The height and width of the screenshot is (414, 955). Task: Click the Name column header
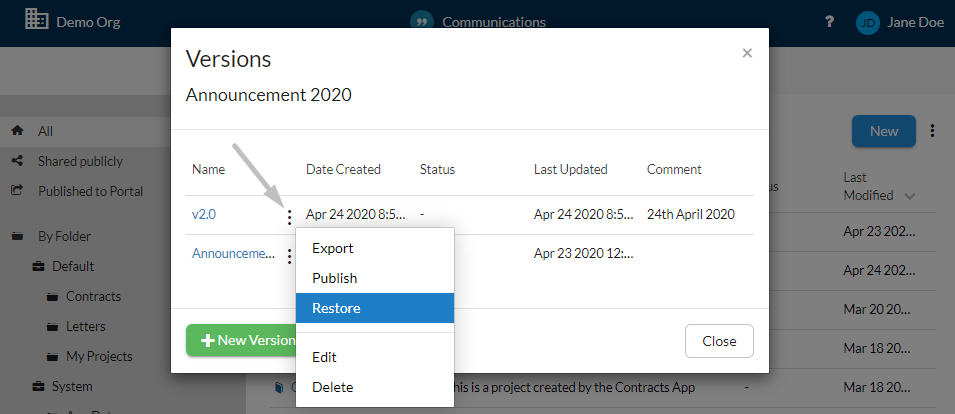[208, 169]
